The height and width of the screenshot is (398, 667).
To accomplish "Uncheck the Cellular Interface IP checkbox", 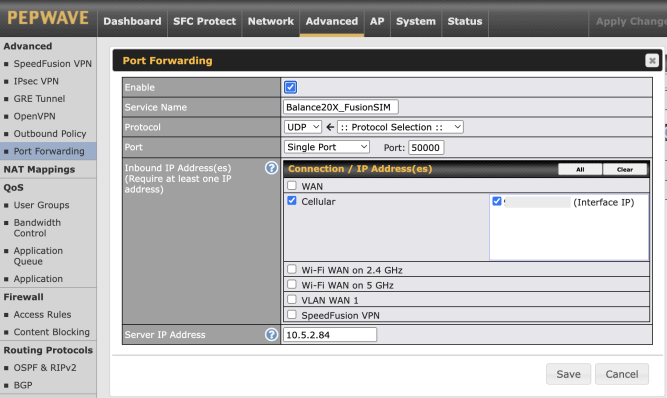I will 496,201.
